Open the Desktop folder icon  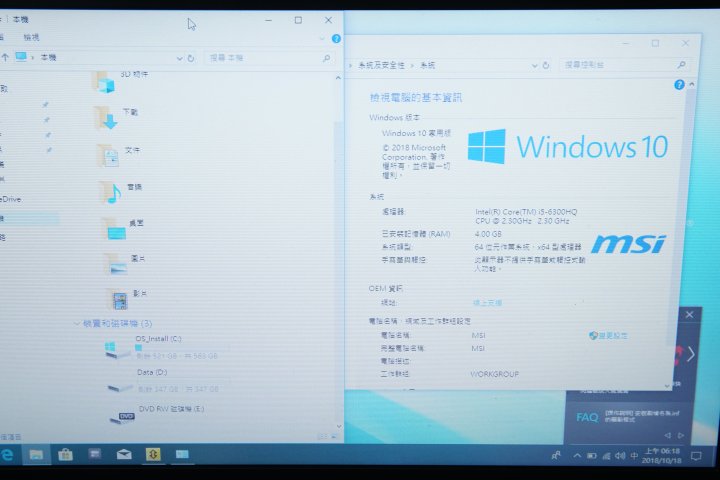(x=113, y=228)
